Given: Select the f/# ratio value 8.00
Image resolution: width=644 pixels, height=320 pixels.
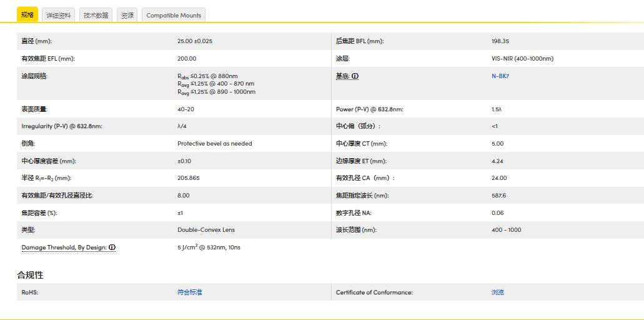Looking at the screenshot, I should point(184,195).
